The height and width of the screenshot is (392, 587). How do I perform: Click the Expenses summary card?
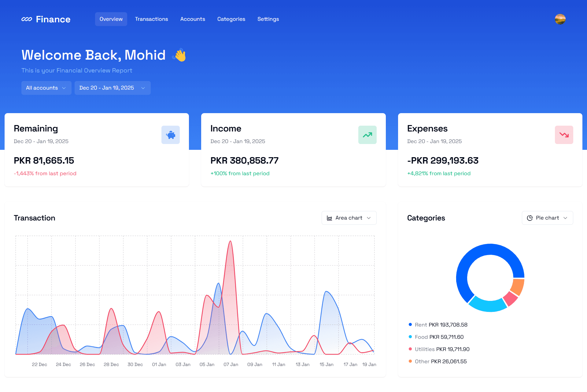click(490, 150)
